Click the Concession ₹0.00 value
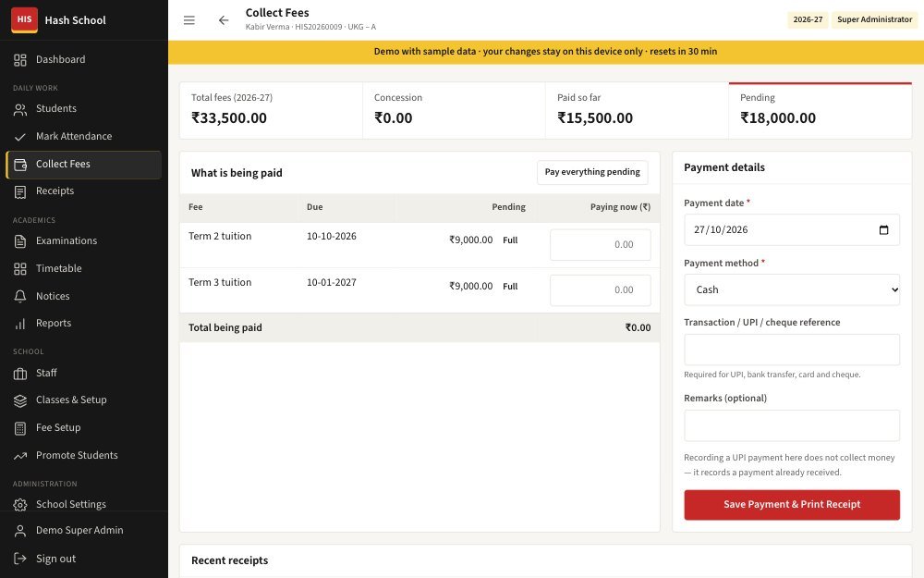Screen dimensions: 924x578 click(x=393, y=118)
